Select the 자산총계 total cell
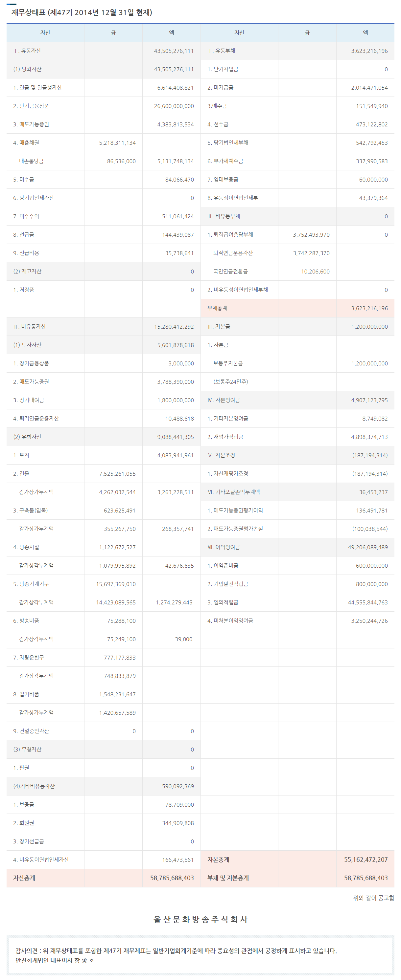This screenshot has height=980, width=401. tap(24, 878)
